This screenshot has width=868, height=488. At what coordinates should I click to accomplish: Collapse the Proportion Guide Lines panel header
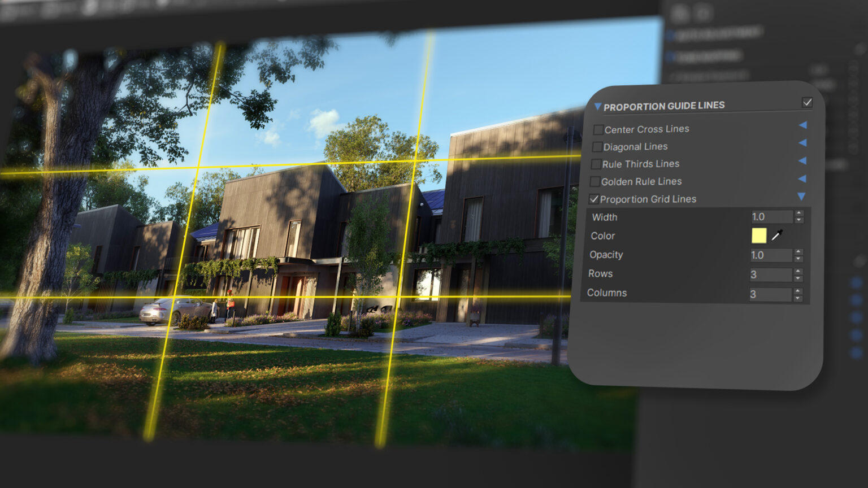597,106
